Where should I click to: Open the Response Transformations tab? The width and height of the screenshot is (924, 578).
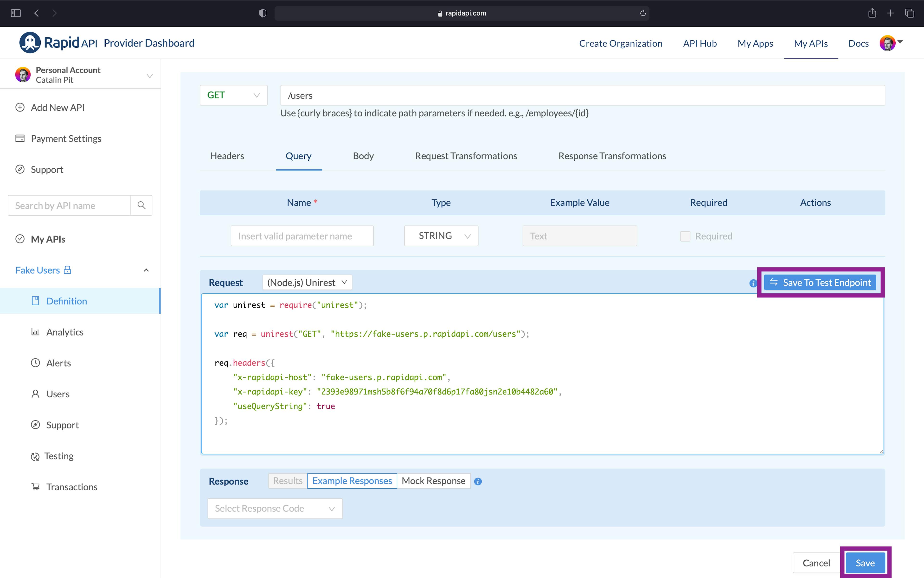tap(612, 156)
